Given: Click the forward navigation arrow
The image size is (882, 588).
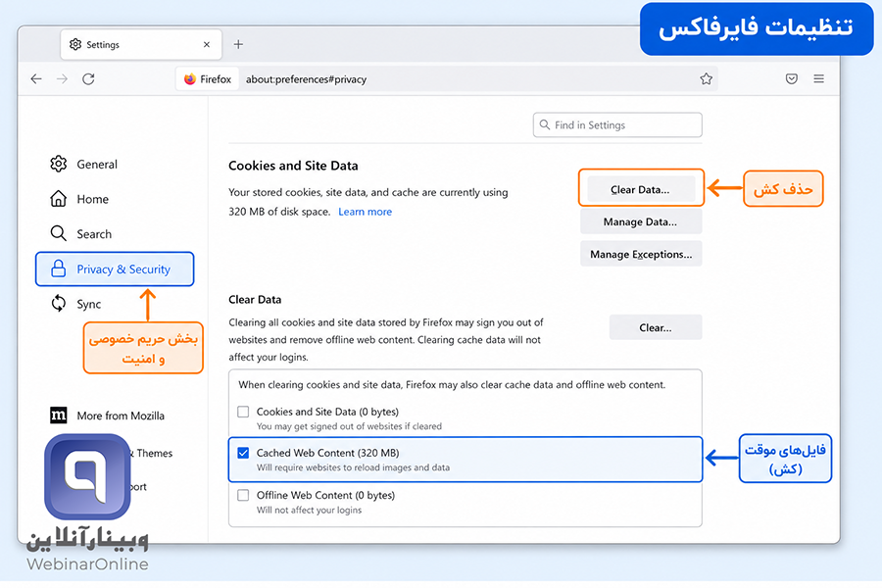Looking at the screenshot, I should point(62,79).
